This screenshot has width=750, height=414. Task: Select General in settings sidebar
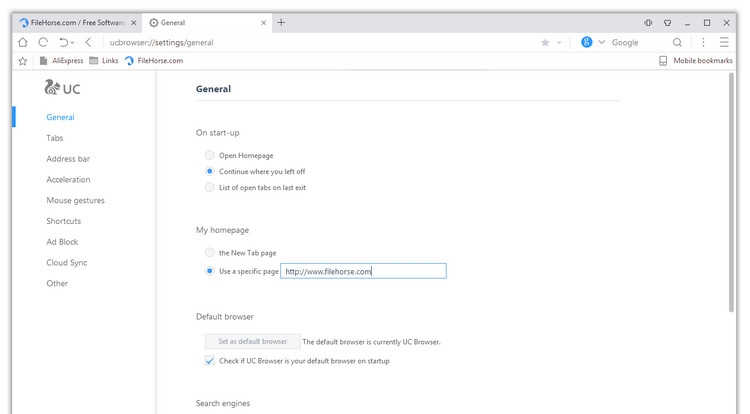[60, 117]
